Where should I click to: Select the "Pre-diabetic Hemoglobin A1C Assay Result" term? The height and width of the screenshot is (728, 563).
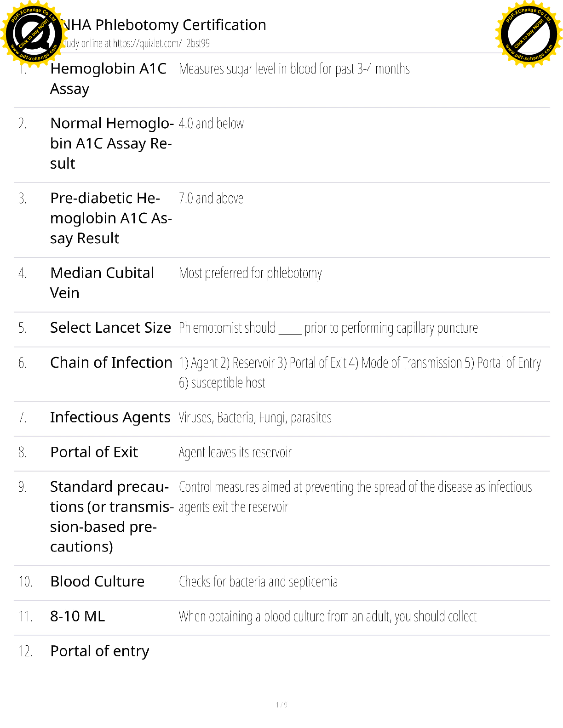tap(110, 218)
